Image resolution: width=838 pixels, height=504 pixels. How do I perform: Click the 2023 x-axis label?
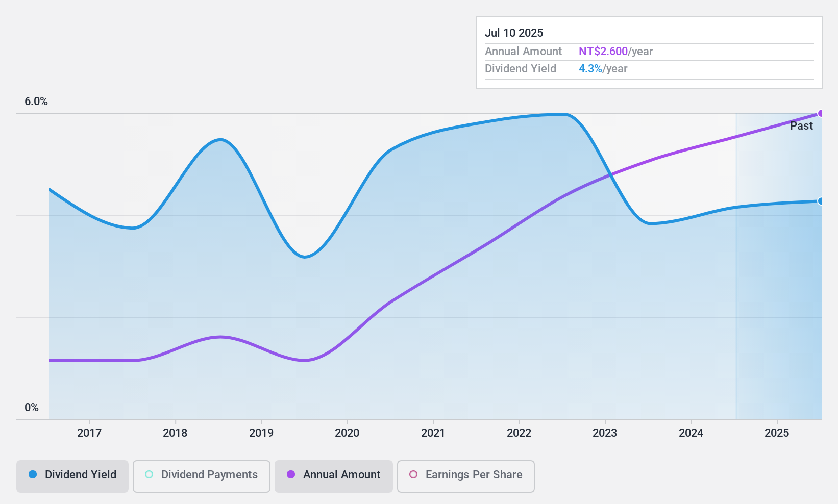[605, 433]
